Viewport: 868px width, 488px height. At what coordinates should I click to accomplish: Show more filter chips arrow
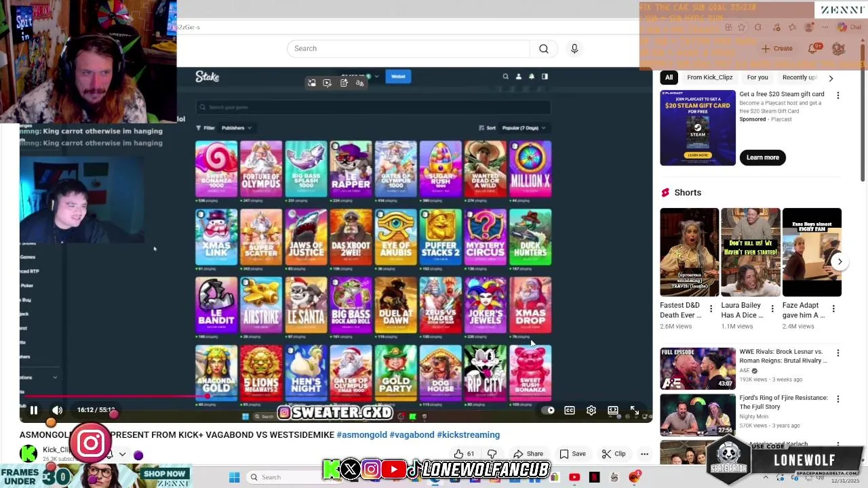[x=831, y=78]
